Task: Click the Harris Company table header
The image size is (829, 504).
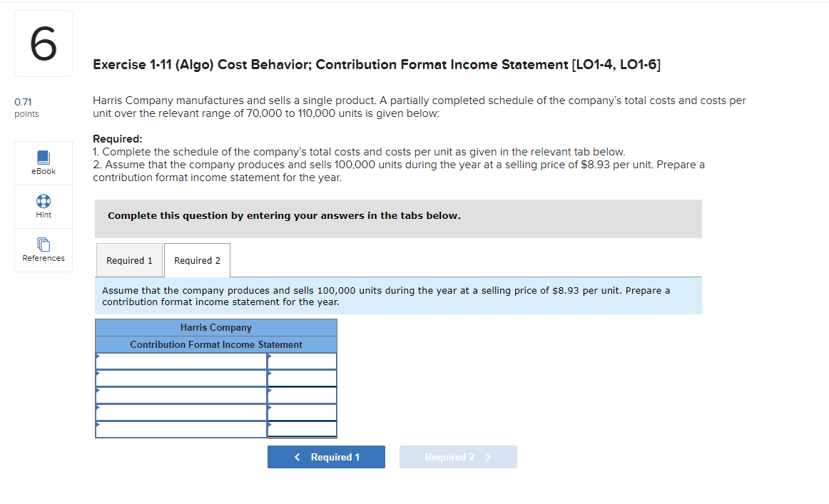Action: (x=215, y=327)
